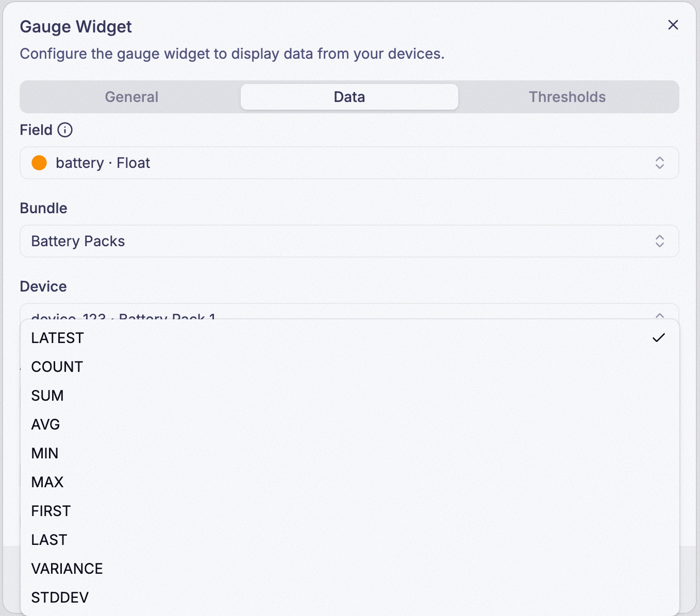
Task: Choose STDDEV aggregation
Action: click(349, 597)
